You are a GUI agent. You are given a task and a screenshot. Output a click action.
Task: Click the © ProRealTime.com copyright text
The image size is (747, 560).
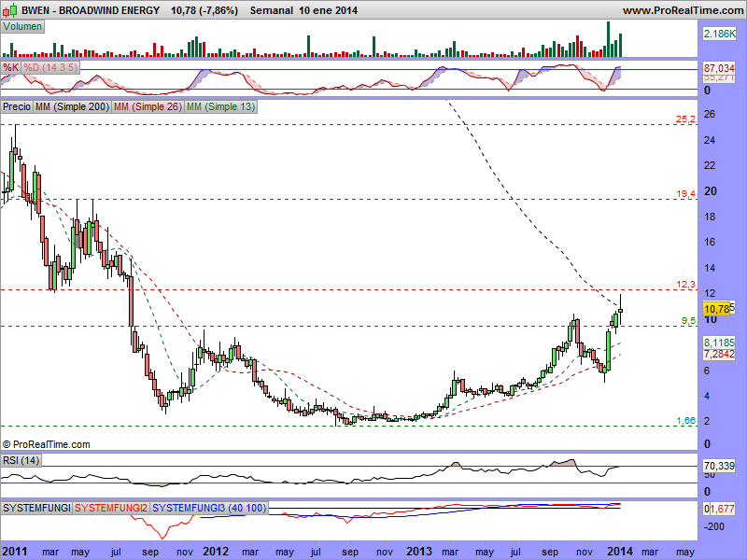(x=46, y=444)
